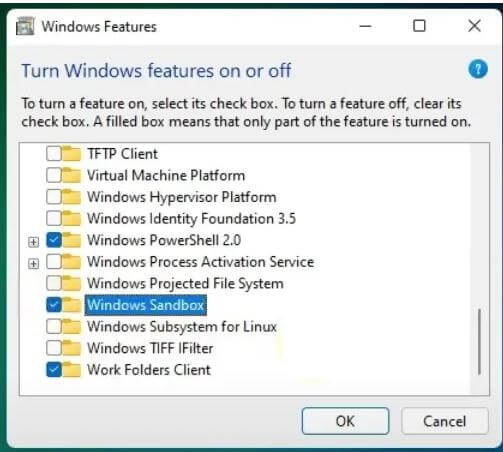The image size is (503, 452).
Task: Maximize the Windows Features window
Action: point(419,26)
